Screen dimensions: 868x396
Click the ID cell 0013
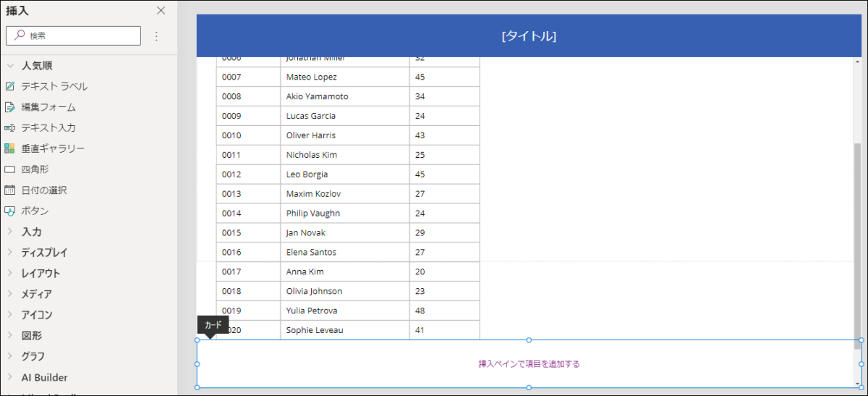click(x=248, y=194)
